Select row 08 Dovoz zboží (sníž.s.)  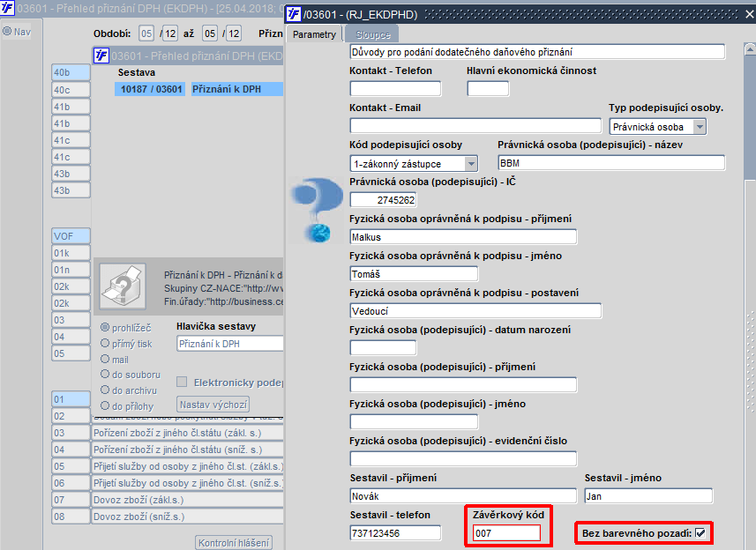[x=188, y=517]
